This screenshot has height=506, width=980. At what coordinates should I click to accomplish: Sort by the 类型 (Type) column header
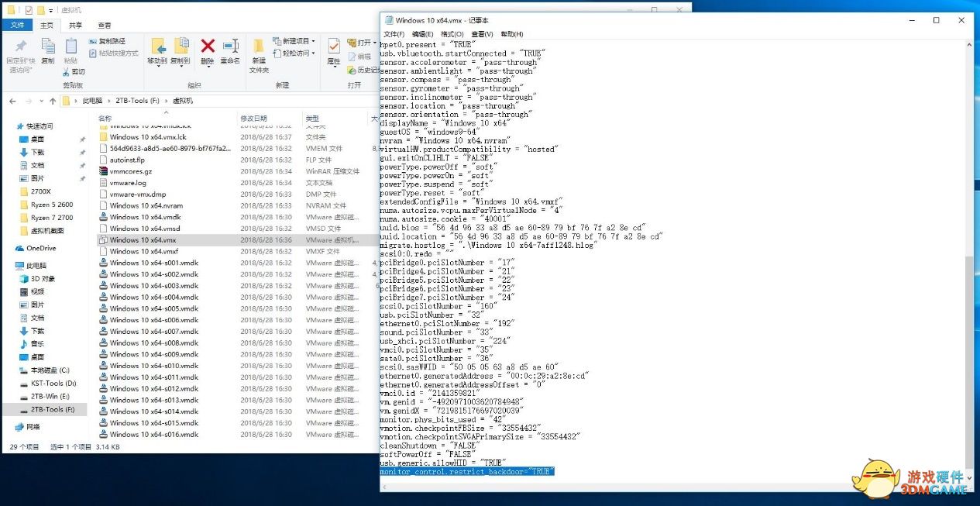(312, 118)
